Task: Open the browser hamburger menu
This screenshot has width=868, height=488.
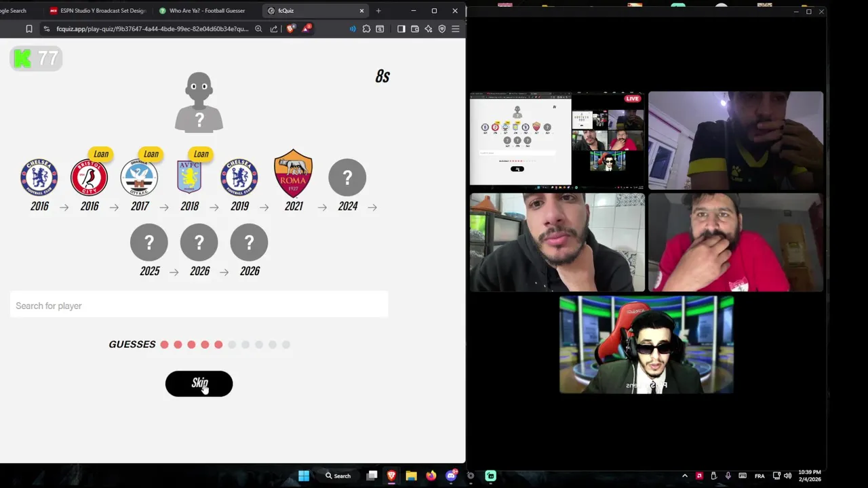Action: coord(456,29)
